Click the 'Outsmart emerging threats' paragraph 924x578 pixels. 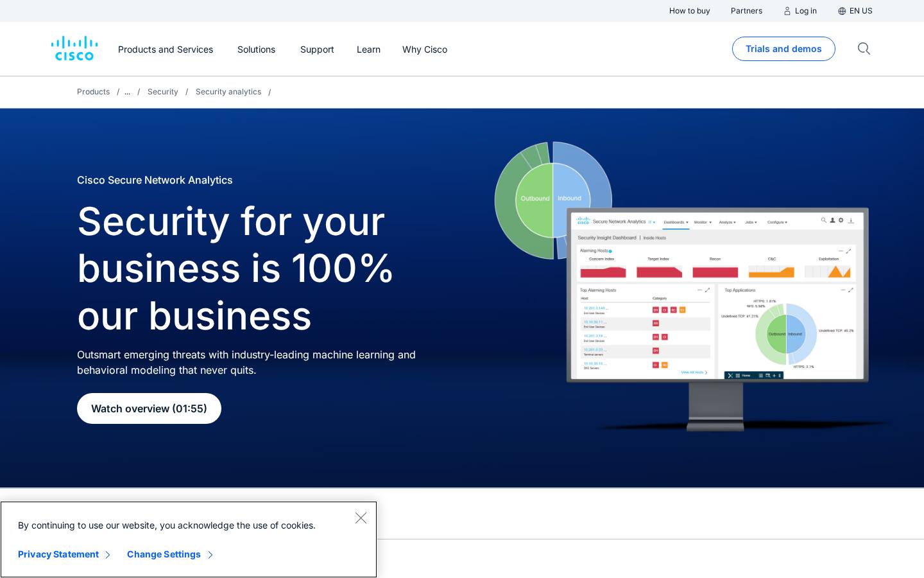click(x=246, y=362)
